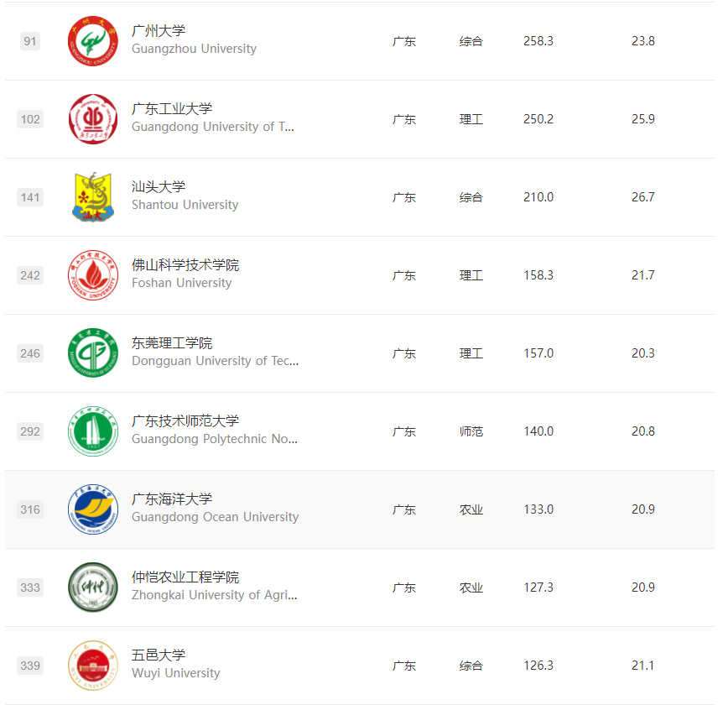The width and height of the screenshot is (728, 705).
Task: Click the Guangdong University of Technology logo
Action: click(93, 119)
